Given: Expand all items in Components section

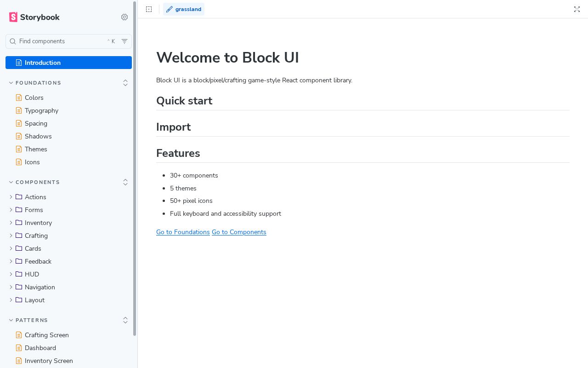Looking at the screenshot, I should pyautogui.click(x=125, y=182).
